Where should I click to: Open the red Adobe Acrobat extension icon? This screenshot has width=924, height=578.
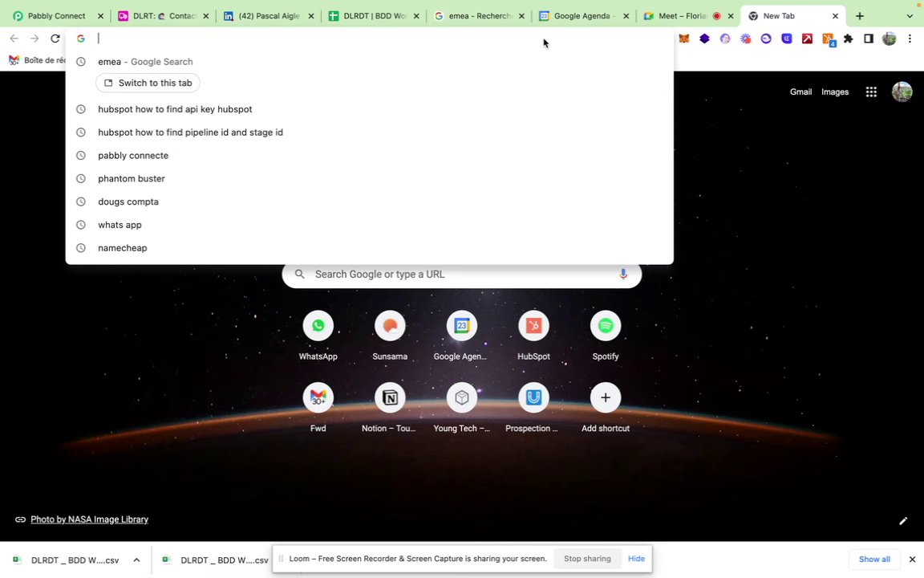(808, 39)
